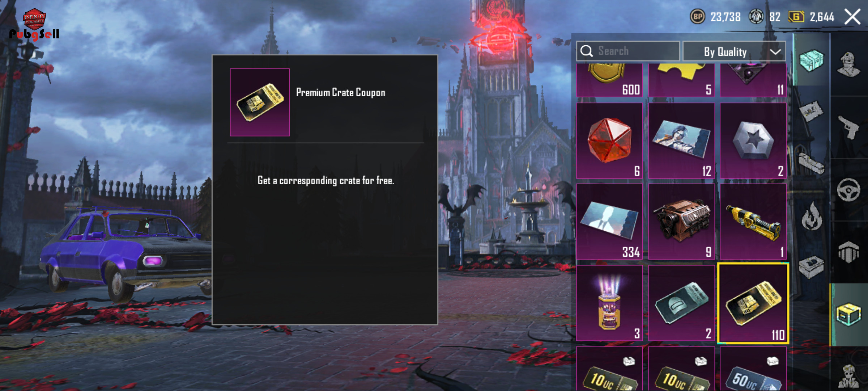This screenshot has width=868, height=391.
Task: Open the gold G currency balance
Action: [x=796, y=17]
